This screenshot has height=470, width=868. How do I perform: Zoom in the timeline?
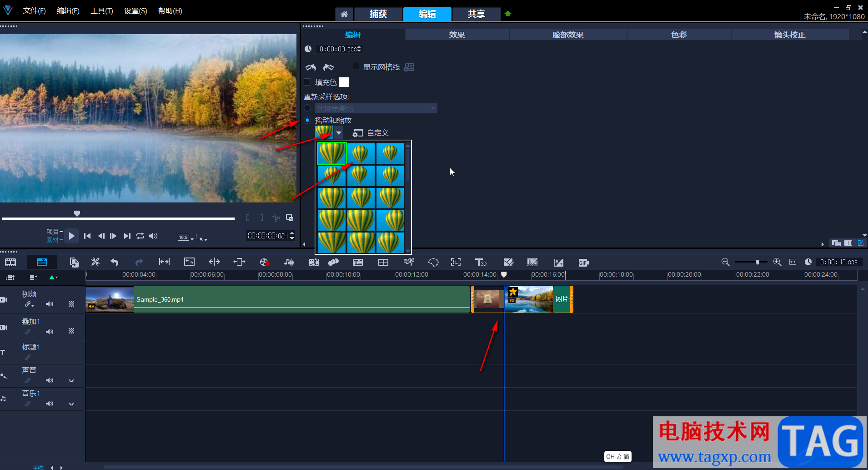777,262
